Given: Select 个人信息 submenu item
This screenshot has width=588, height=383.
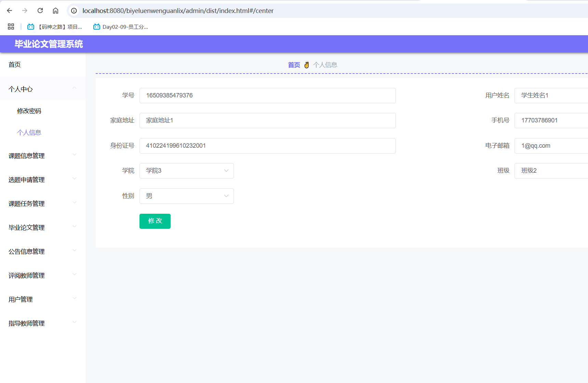Looking at the screenshot, I should click(43, 132).
